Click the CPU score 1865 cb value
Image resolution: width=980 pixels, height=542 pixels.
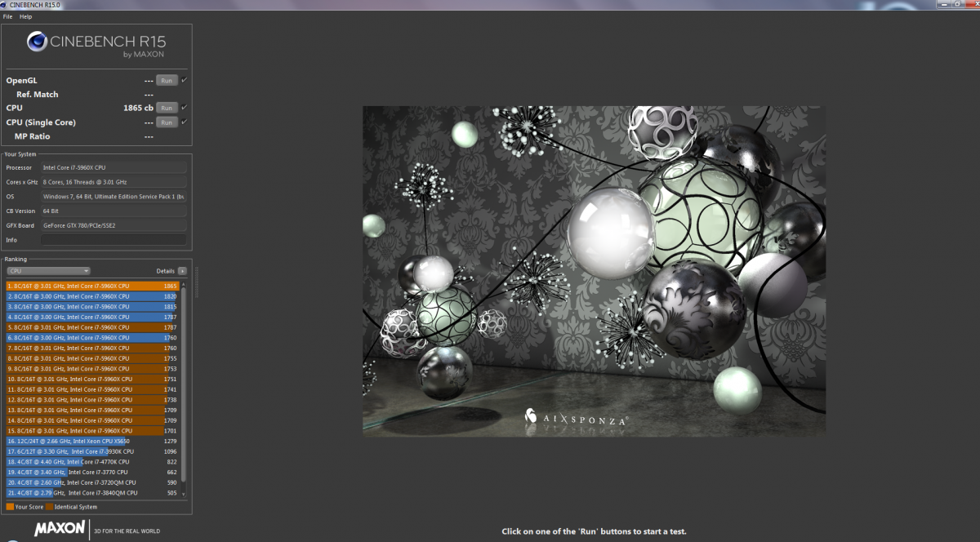138,108
